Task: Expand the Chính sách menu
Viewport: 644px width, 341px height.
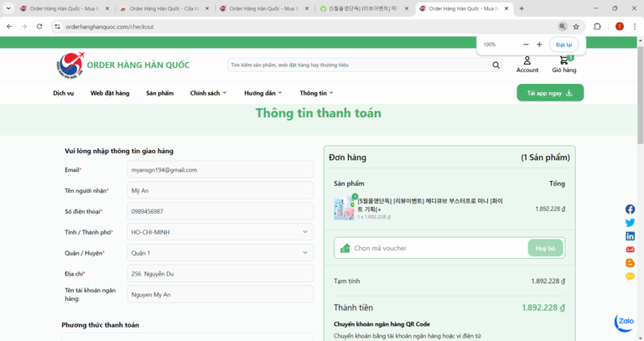Action: click(x=208, y=93)
